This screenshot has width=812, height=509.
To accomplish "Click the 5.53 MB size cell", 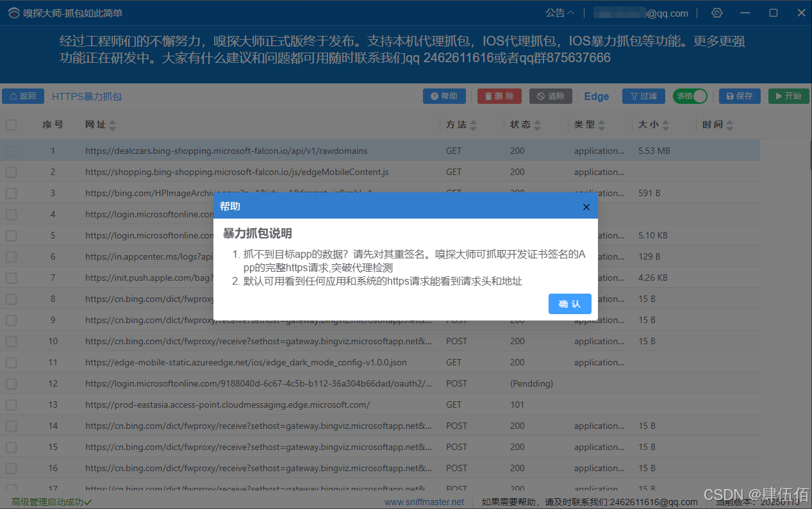I will [x=654, y=151].
